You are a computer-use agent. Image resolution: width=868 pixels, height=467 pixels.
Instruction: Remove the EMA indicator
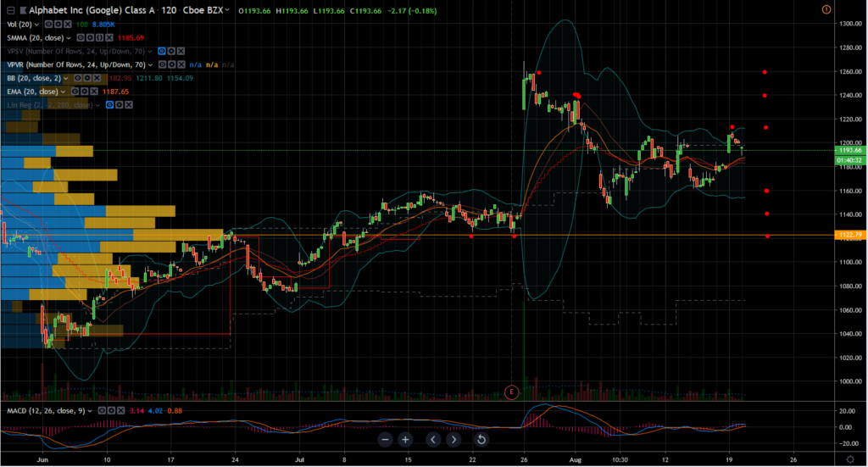[x=93, y=92]
